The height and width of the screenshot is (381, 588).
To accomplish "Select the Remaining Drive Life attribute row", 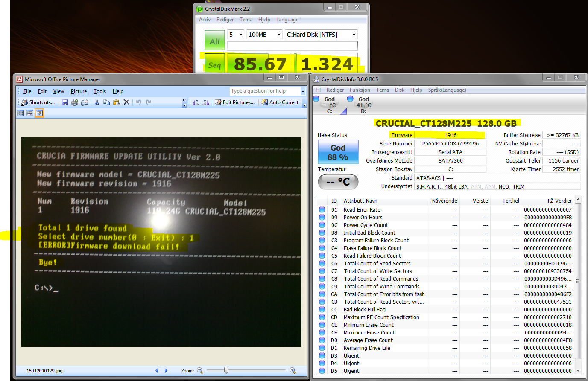I will pos(445,348).
